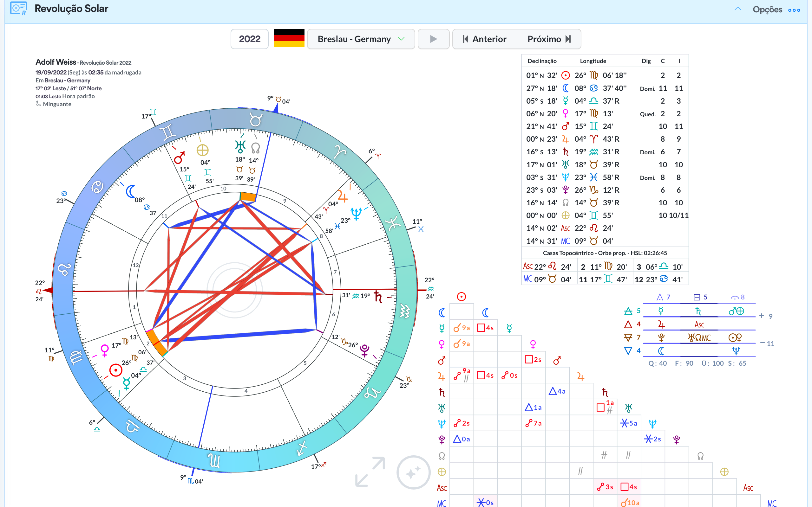Click the 2022 year field
This screenshot has width=812, height=507.
tap(249, 39)
